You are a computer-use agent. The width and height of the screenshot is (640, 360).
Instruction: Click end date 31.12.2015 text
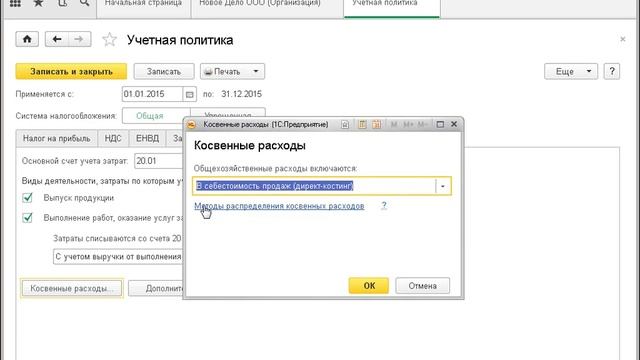pyautogui.click(x=242, y=94)
